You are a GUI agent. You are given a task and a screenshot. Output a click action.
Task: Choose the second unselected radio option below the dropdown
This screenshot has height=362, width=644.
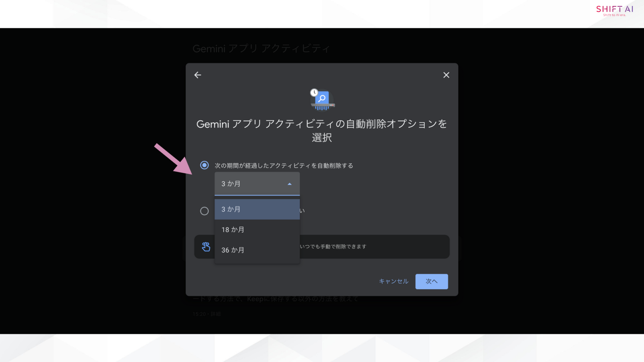click(x=204, y=211)
